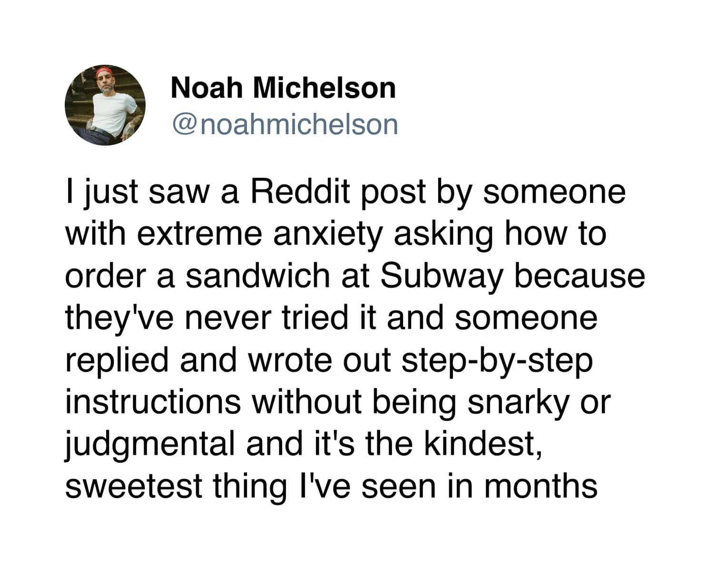The height and width of the screenshot is (571, 728).
Task: Click the word "instructions" in the tweet
Action: tap(153, 402)
